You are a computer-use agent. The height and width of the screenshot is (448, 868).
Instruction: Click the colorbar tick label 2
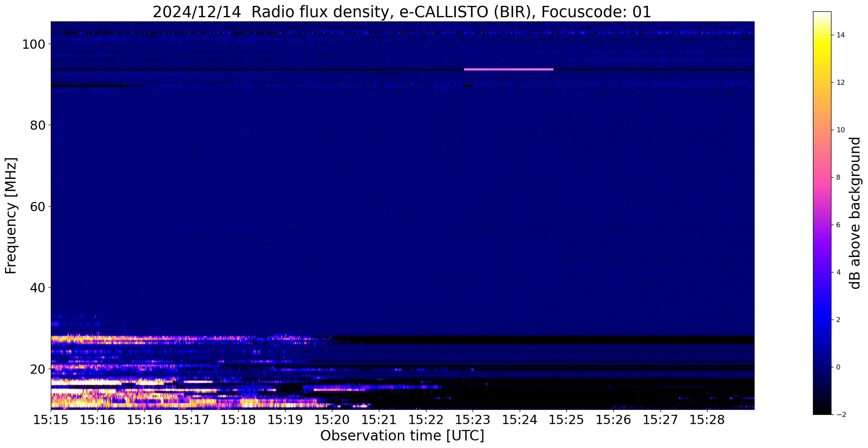[838, 320]
